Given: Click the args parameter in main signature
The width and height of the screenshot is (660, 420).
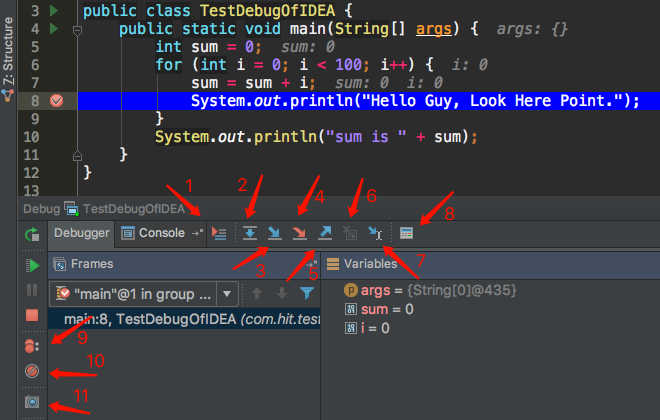Looking at the screenshot, I should pos(434,29).
